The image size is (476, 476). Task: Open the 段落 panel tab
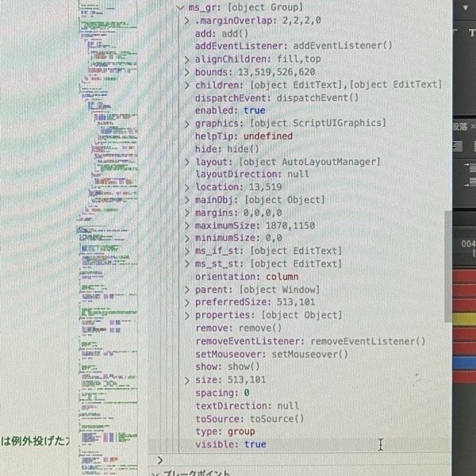pos(460,127)
